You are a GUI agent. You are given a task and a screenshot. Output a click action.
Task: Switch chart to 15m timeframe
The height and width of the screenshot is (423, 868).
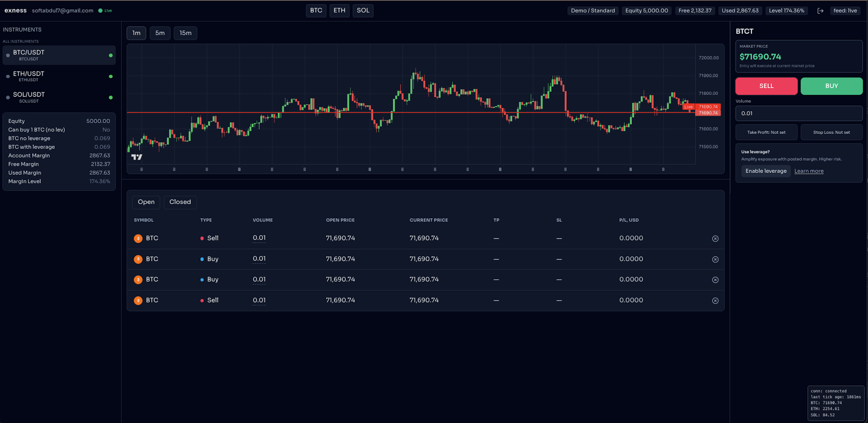[185, 33]
